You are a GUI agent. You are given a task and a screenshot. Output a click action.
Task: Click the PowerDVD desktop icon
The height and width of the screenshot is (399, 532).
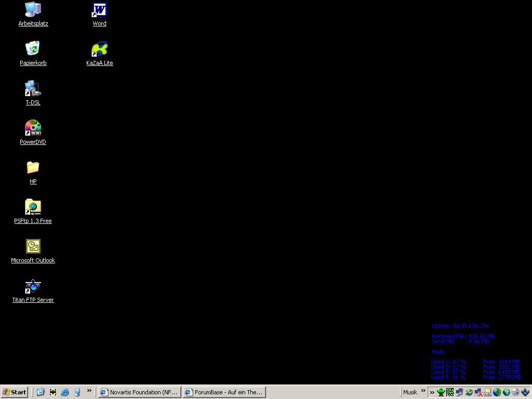click(33, 132)
